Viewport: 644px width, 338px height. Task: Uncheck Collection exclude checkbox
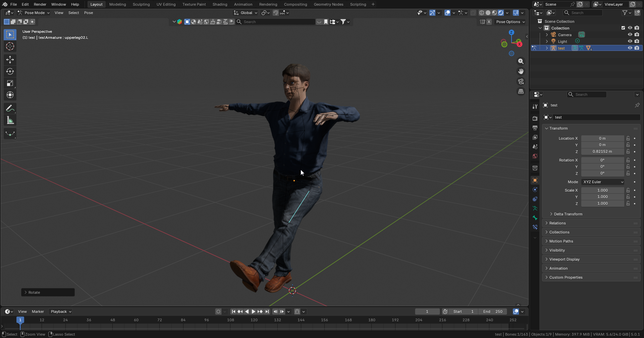tap(623, 28)
